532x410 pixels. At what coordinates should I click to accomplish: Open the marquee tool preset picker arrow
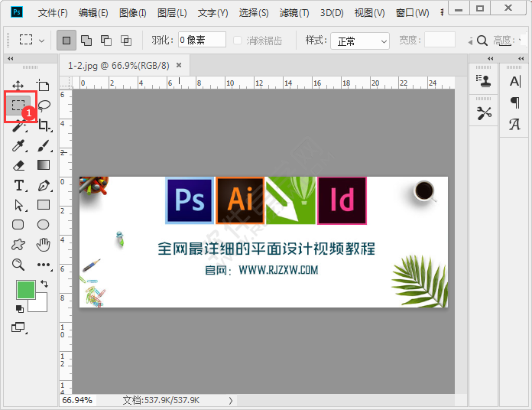pyautogui.click(x=41, y=41)
